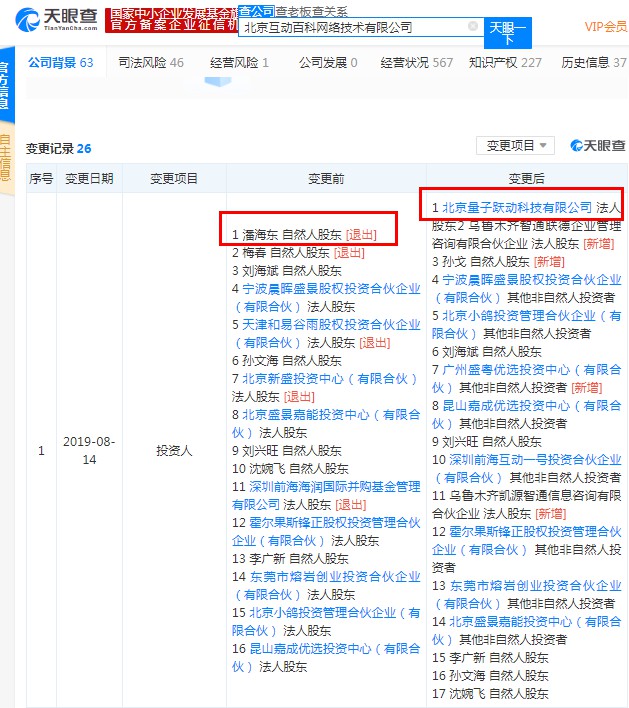Switch to the 经营状况 567 tab

tap(416, 63)
